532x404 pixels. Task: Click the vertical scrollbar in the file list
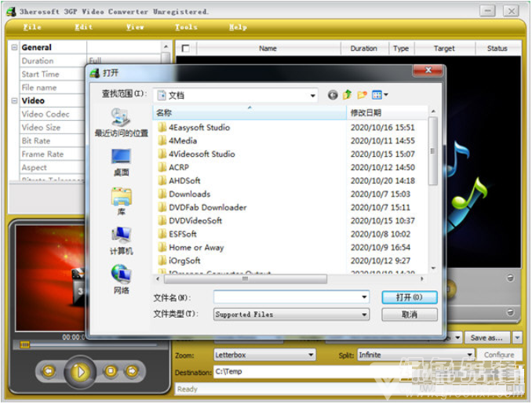tap(432, 151)
